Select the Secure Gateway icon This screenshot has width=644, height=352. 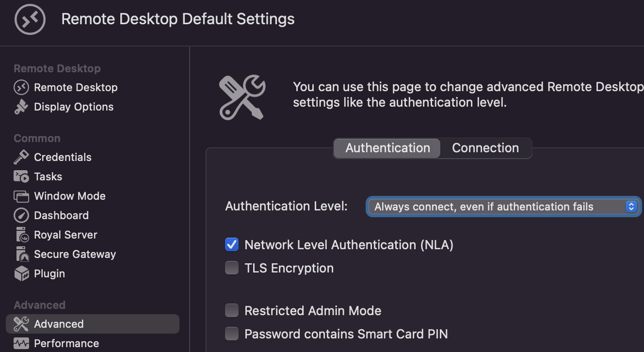point(22,254)
